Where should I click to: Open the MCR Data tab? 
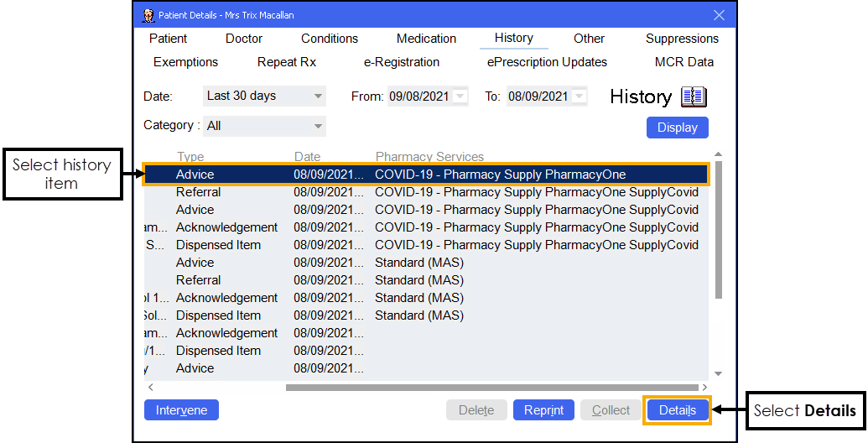point(684,62)
